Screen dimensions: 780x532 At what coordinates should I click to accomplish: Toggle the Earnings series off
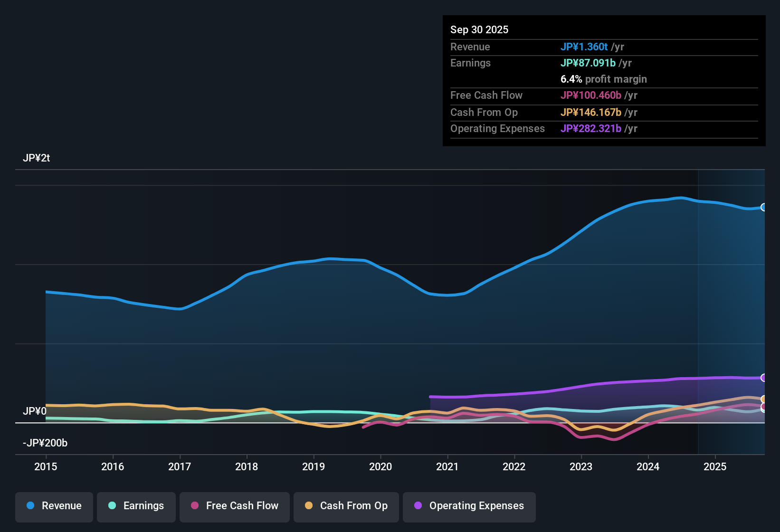136,506
